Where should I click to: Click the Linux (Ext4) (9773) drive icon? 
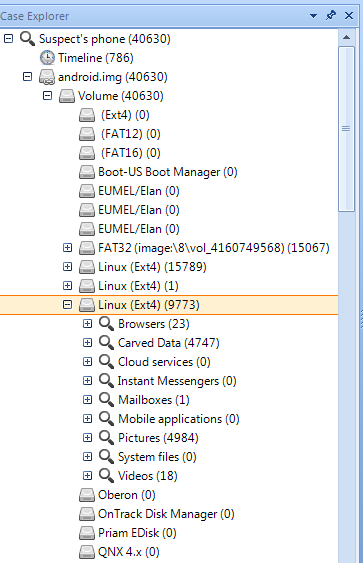pyautogui.click(x=87, y=305)
